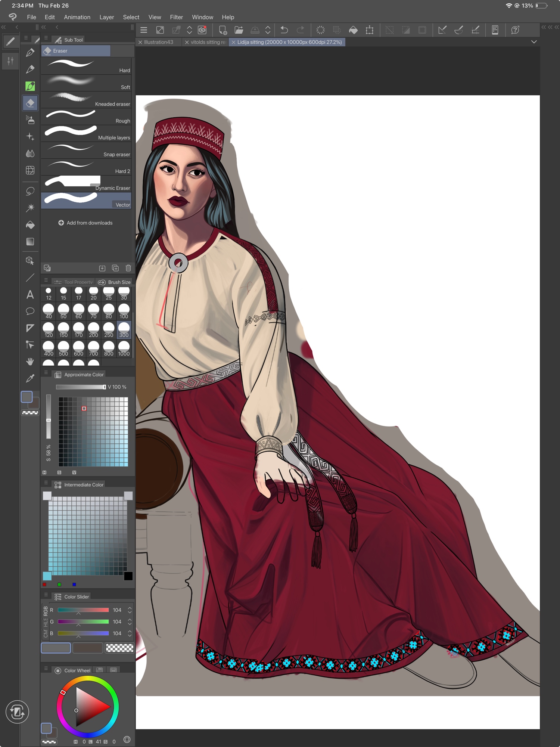
Task: Click the Undo arrow in command bar
Action: pyautogui.click(x=284, y=30)
